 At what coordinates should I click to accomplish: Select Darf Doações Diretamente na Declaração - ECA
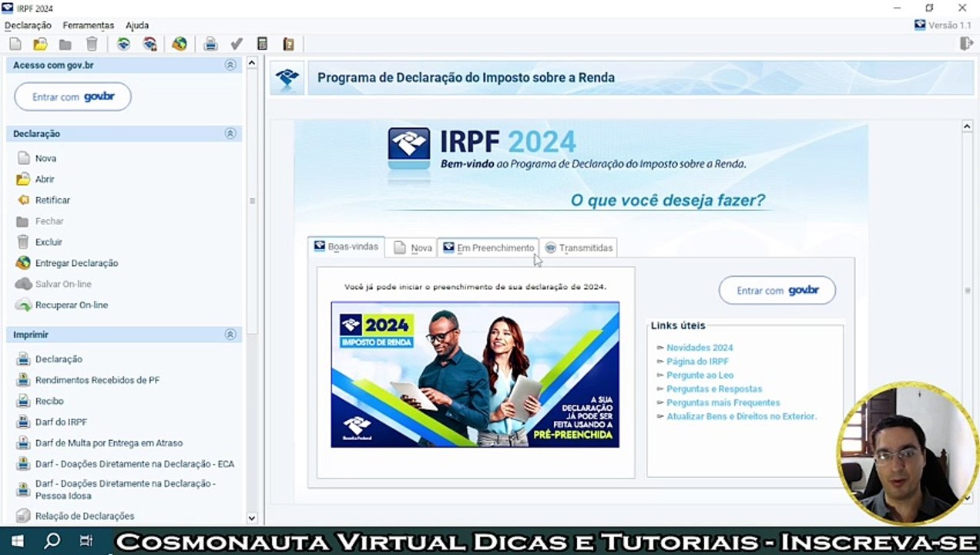pos(135,464)
